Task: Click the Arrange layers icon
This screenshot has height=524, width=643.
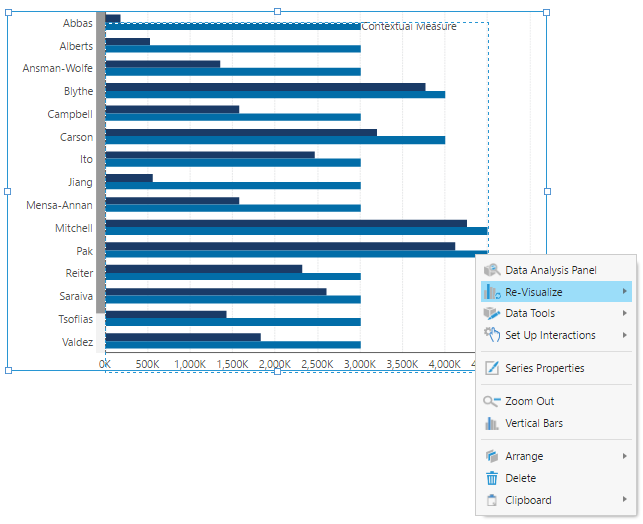Action: pos(492,456)
